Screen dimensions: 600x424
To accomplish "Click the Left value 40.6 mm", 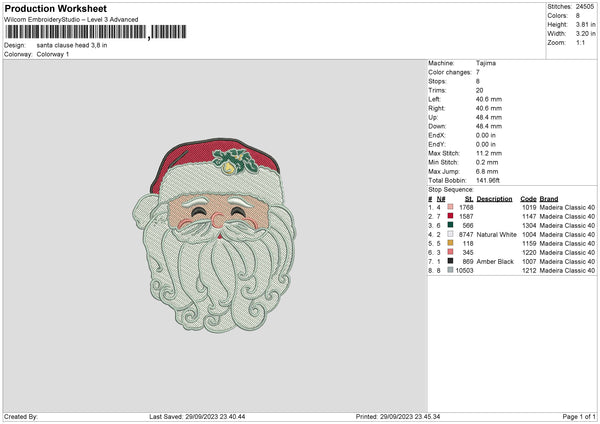I will (x=489, y=99).
